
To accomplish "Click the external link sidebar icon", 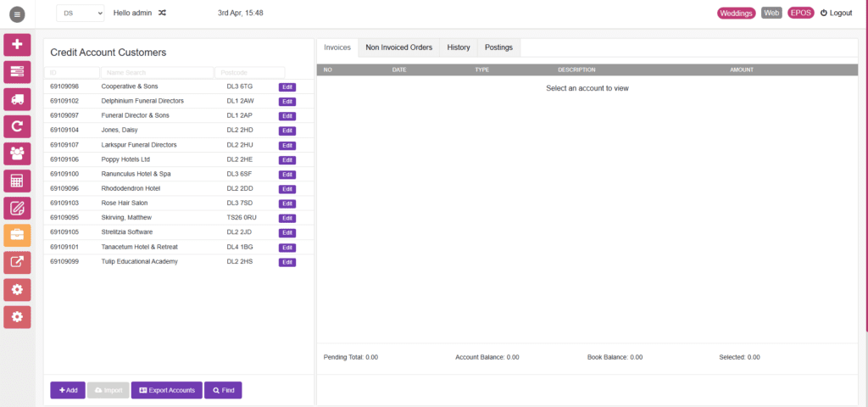I will [x=17, y=263].
